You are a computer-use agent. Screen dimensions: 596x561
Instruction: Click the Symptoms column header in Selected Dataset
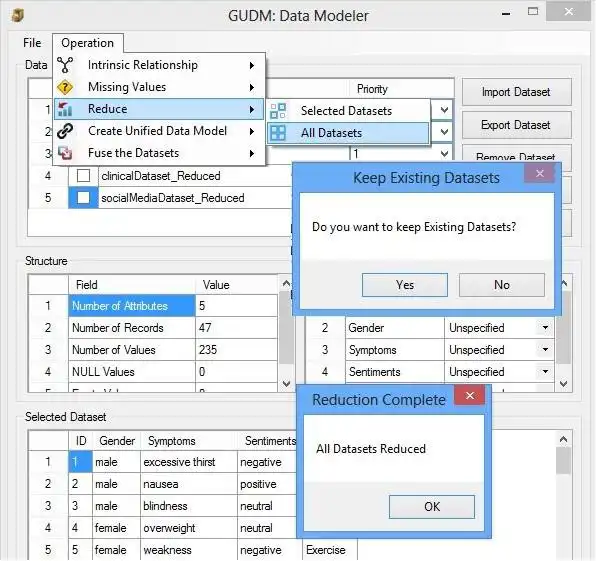(x=189, y=441)
